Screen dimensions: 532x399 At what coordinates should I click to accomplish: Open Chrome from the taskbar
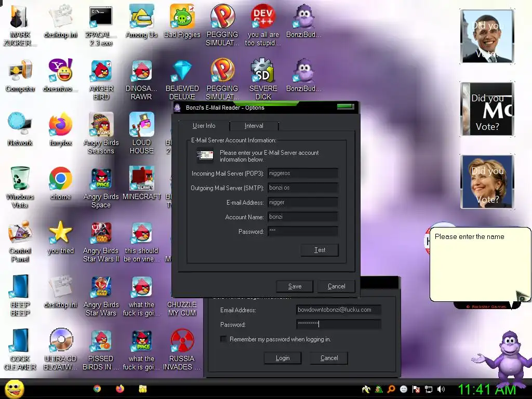coord(97,389)
